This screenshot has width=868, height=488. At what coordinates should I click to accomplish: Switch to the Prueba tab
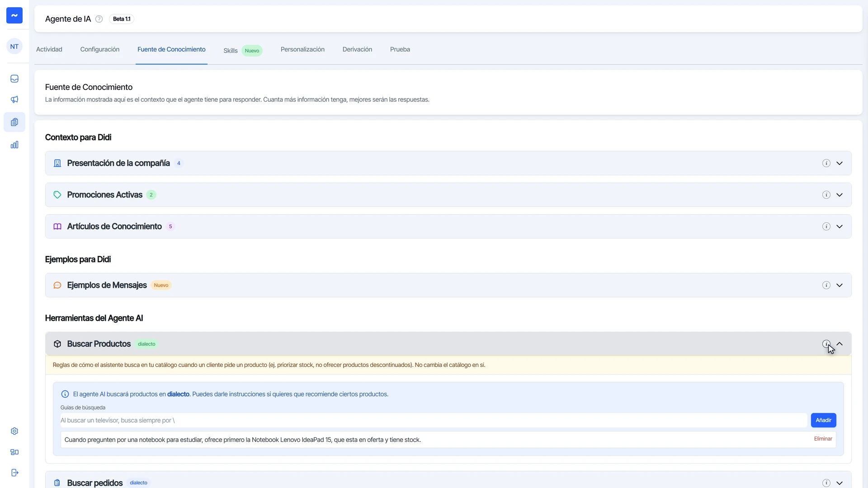(x=400, y=49)
